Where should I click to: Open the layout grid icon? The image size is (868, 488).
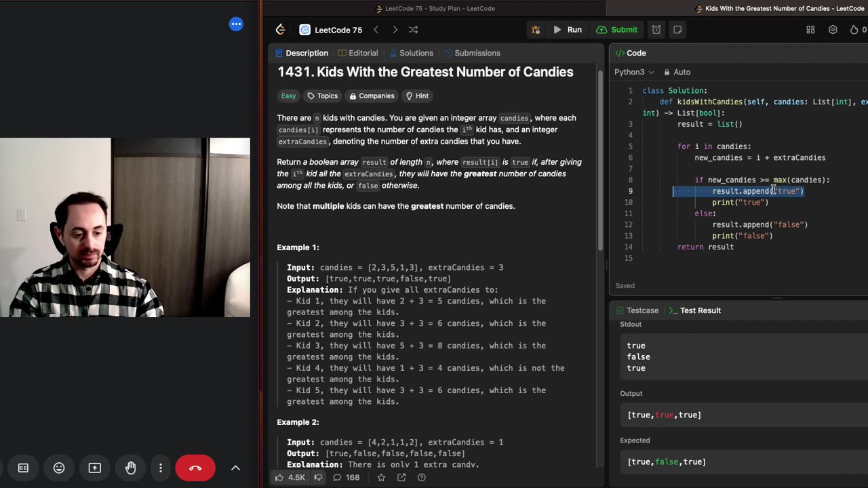(x=810, y=30)
